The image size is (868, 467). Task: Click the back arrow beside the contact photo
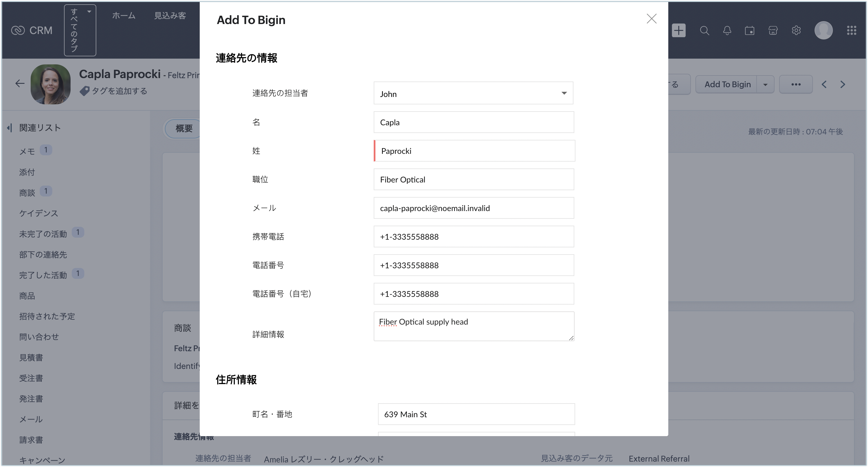coord(20,84)
